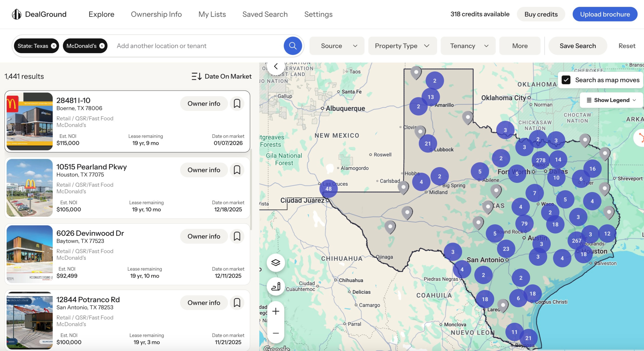This screenshot has width=644, height=351.
Task: Open the map layers control
Action: 275,263
